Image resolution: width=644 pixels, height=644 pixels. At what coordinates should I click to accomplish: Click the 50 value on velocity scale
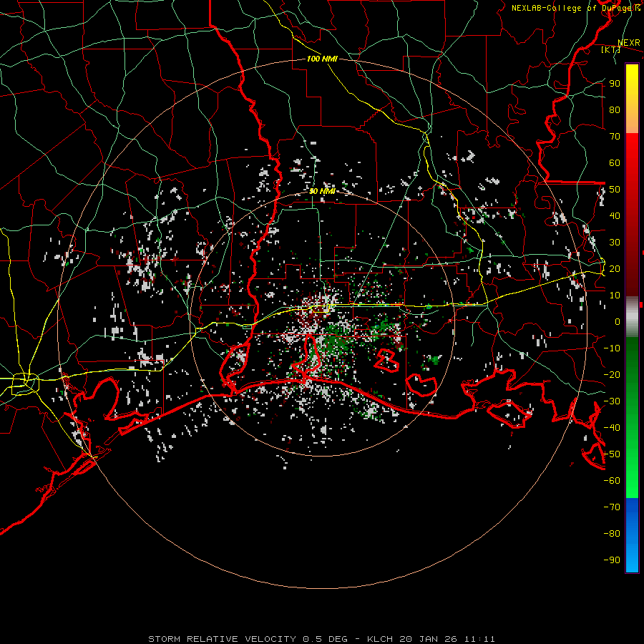point(615,190)
